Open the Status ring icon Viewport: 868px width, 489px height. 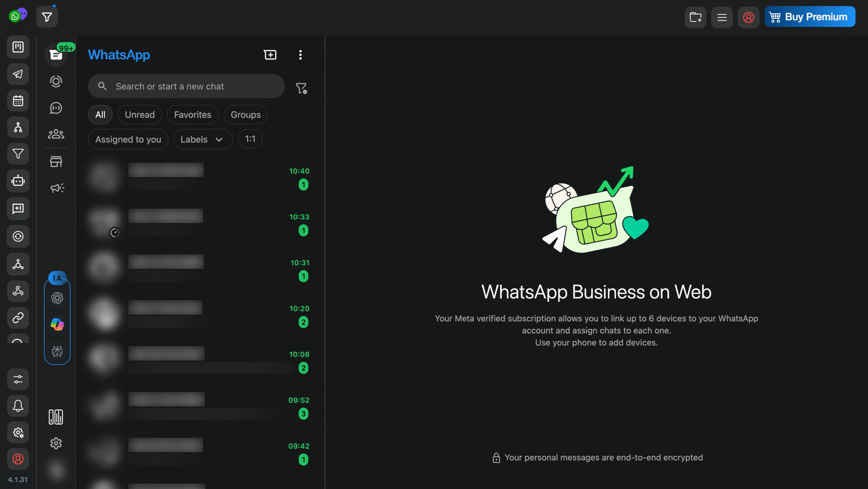coord(56,81)
